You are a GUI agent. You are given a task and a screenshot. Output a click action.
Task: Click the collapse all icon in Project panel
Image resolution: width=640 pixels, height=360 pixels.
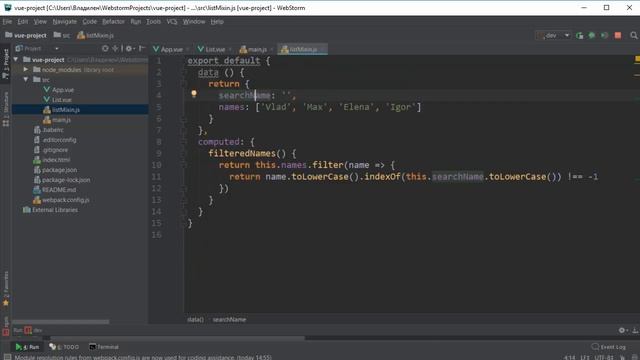pos(116,49)
